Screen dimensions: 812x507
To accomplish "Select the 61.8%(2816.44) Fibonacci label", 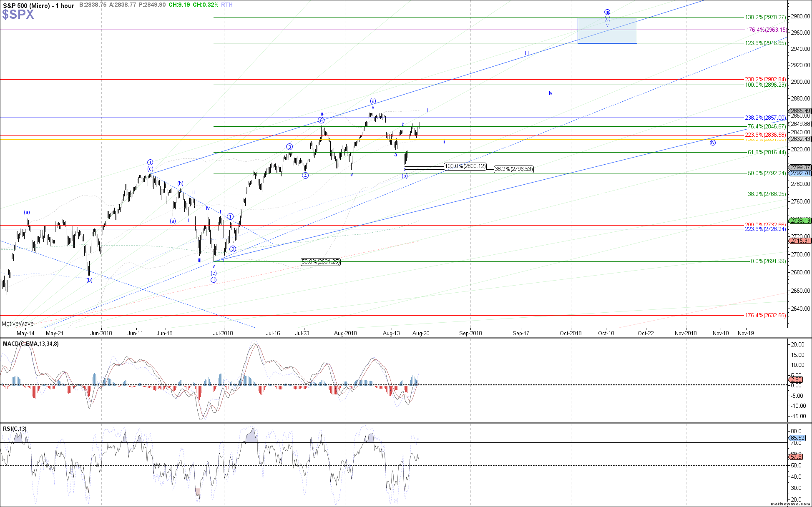I will click(767, 153).
